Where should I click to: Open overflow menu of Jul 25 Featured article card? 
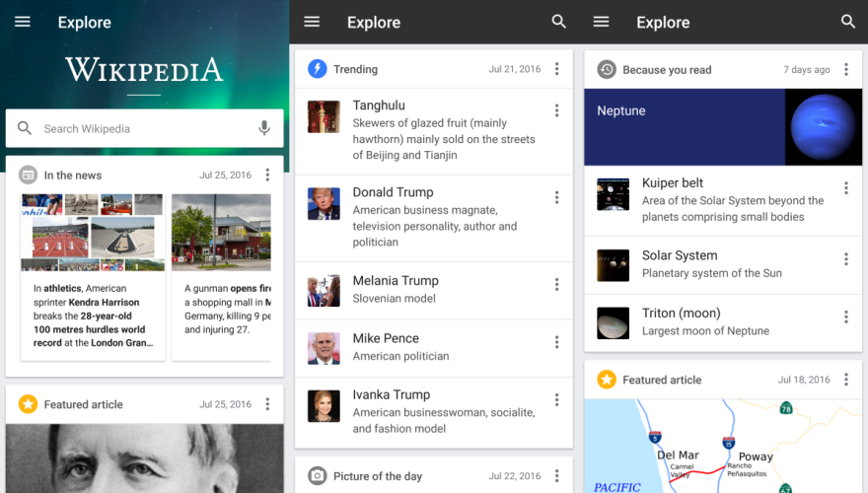click(x=267, y=404)
